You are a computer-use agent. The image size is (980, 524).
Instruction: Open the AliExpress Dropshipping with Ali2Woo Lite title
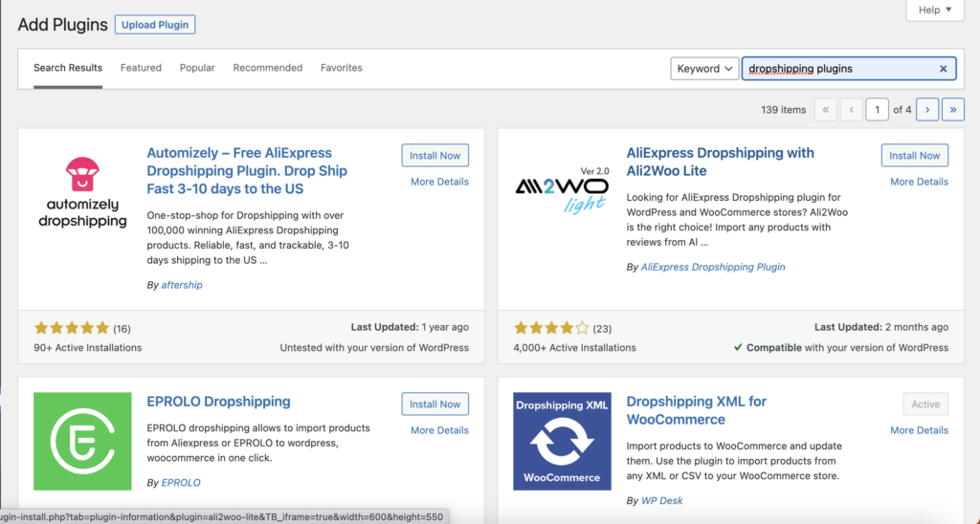pyautogui.click(x=720, y=162)
